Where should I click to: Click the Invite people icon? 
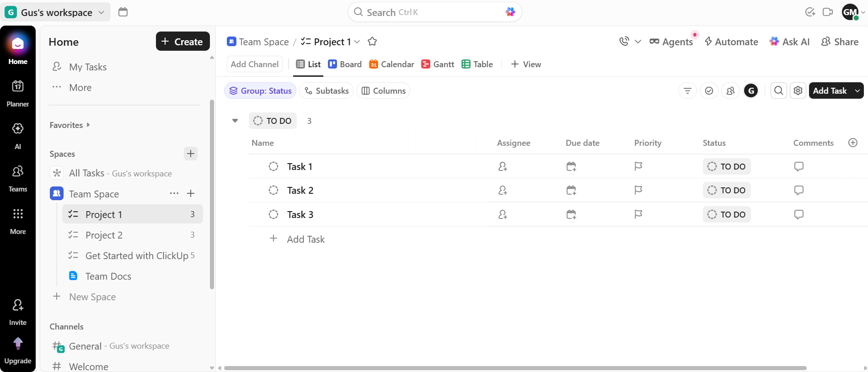coord(18,305)
